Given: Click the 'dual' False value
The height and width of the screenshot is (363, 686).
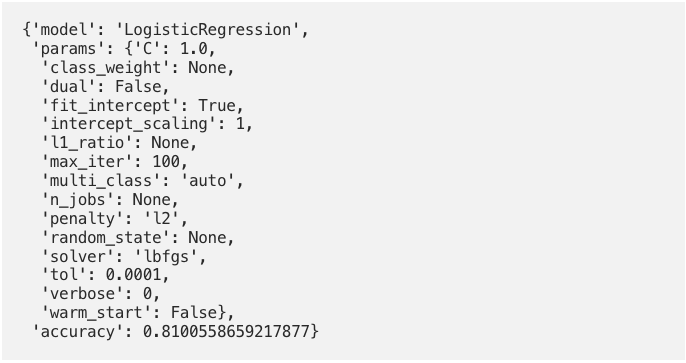Looking at the screenshot, I should tap(138, 87).
